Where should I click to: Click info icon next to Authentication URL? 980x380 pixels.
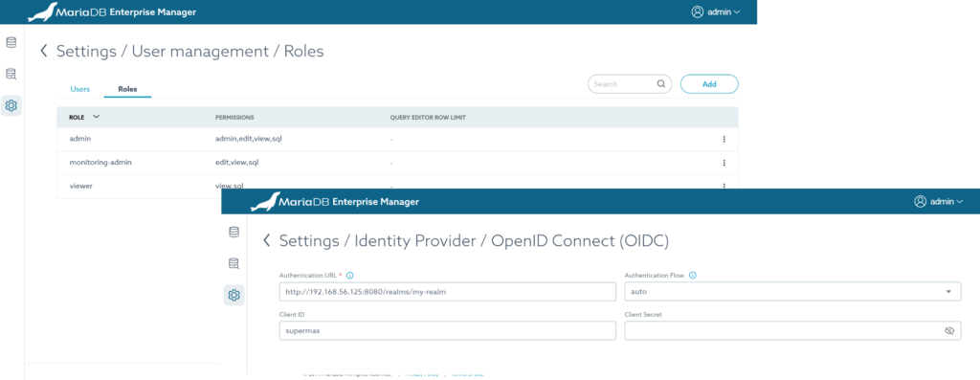point(350,275)
